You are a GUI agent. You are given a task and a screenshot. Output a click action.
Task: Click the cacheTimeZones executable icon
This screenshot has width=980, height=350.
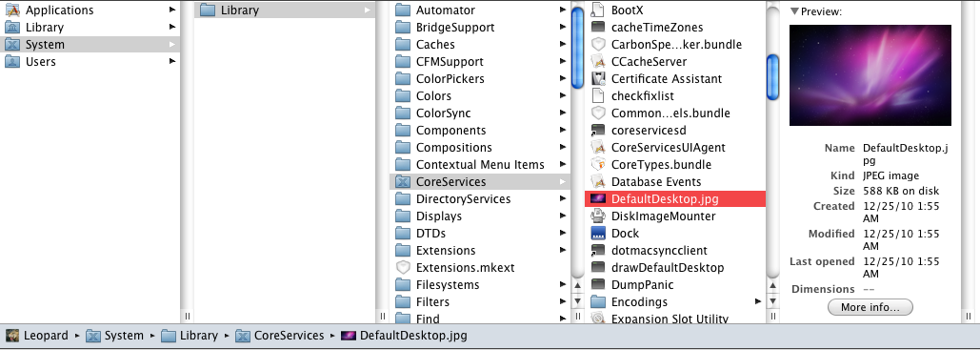[598, 27]
